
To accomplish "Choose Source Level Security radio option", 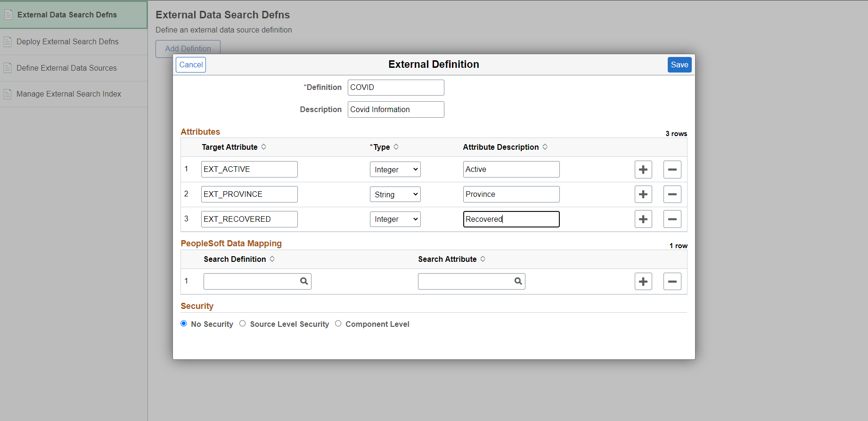I will (x=243, y=324).
